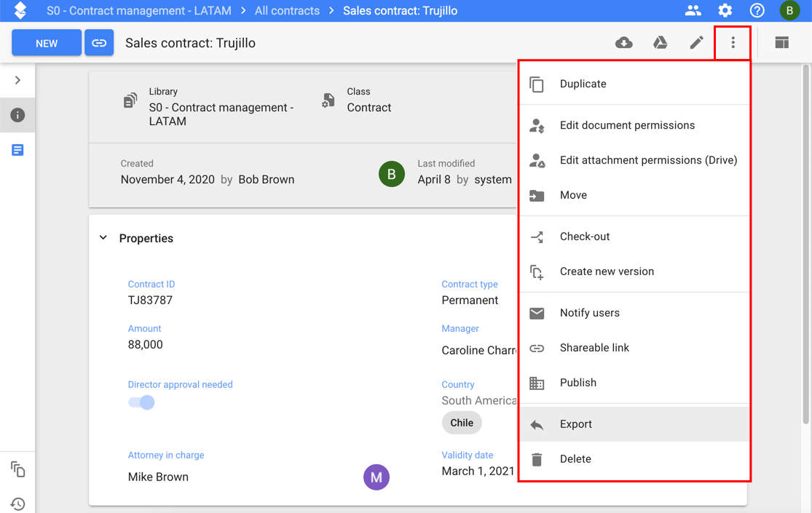The height and width of the screenshot is (513, 812).
Task: Click the app logo in the header
Action: click(20, 10)
